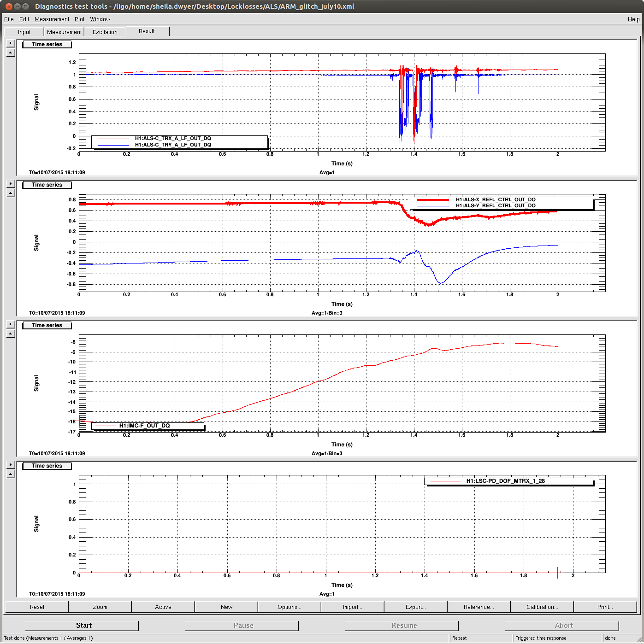Click the window close button
The width and height of the screenshot is (644, 644).
(x=8, y=6)
